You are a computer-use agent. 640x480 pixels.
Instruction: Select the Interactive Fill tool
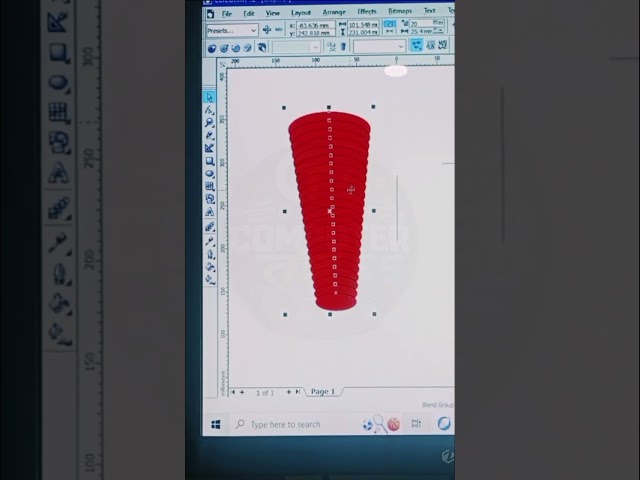pyautogui.click(x=210, y=280)
